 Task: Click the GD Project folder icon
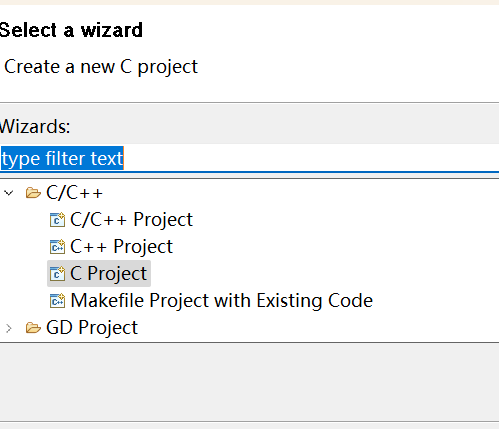coord(33,328)
